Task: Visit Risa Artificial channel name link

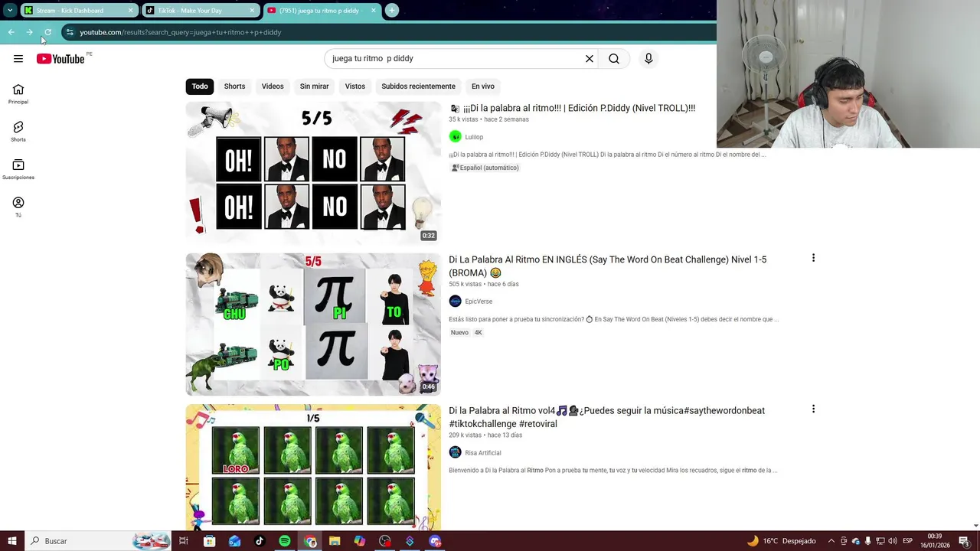Action: [x=483, y=453]
